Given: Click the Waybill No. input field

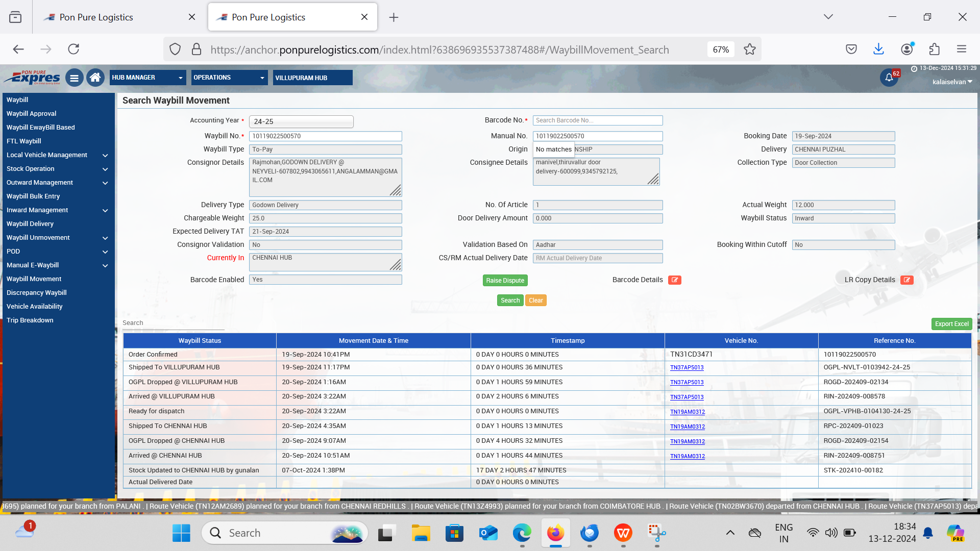Looking at the screenshot, I should tap(325, 136).
